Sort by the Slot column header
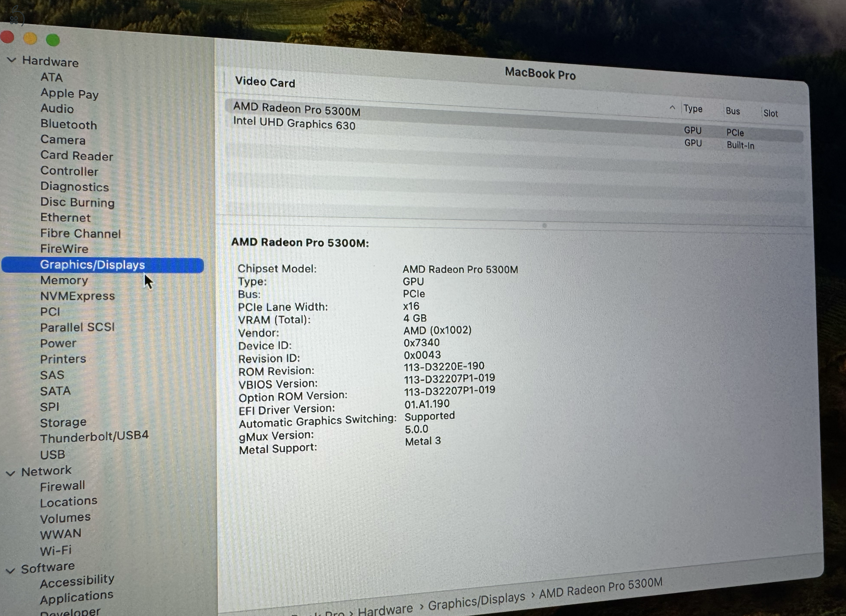This screenshot has height=616, width=846. click(x=770, y=113)
